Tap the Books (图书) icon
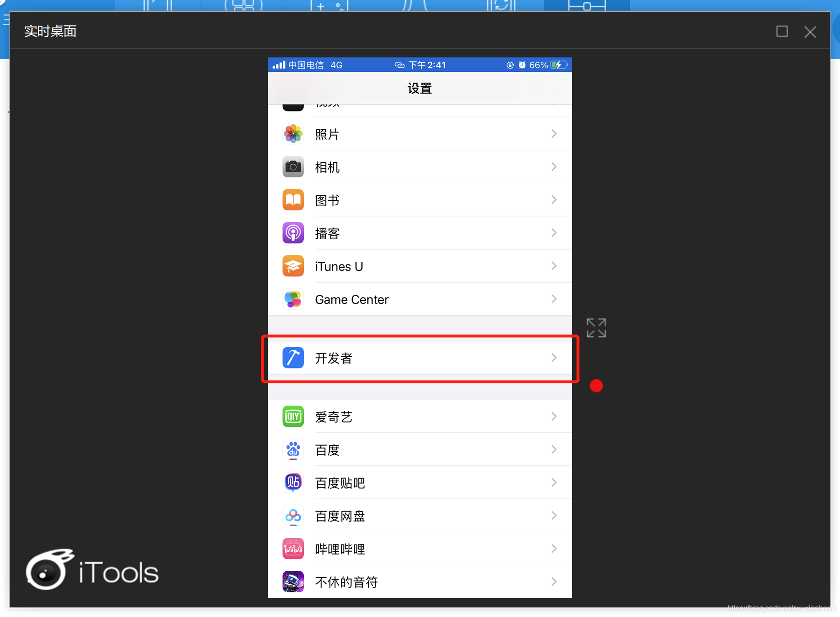 pyautogui.click(x=293, y=200)
